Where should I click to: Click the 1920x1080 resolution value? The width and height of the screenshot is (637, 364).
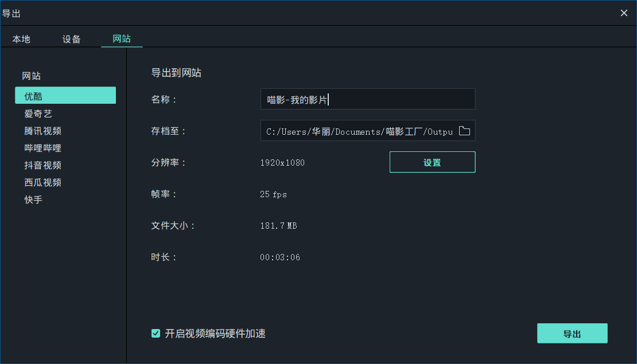[x=282, y=162]
